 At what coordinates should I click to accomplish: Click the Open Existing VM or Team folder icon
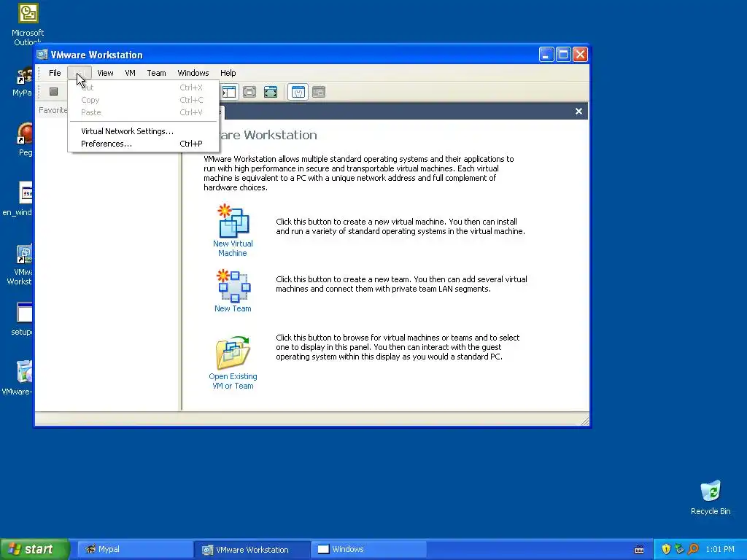click(x=233, y=352)
